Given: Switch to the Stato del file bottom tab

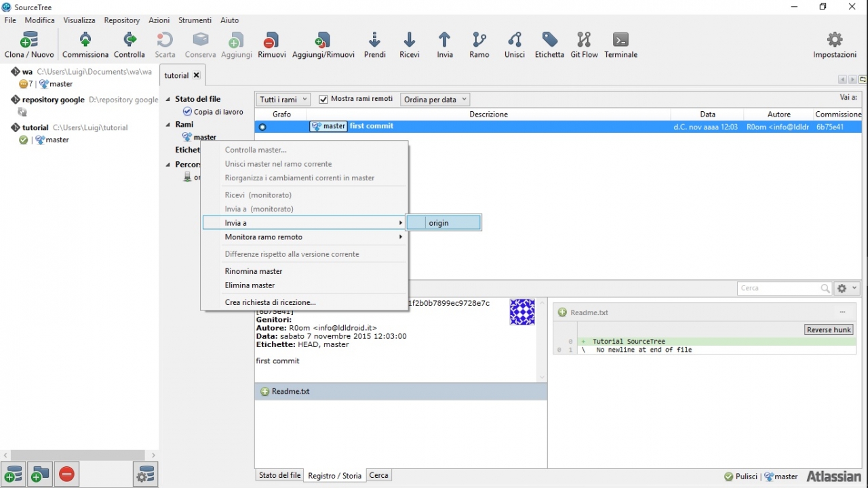Looking at the screenshot, I should coord(280,476).
